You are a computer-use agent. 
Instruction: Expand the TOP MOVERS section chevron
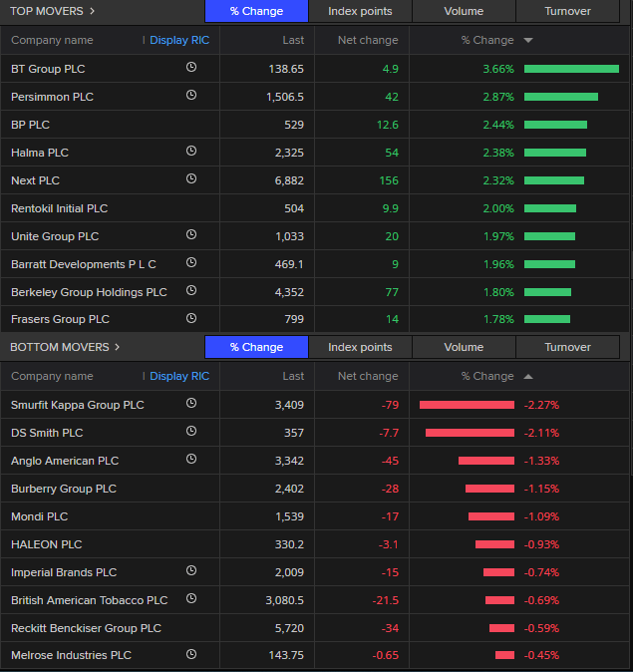pos(92,11)
